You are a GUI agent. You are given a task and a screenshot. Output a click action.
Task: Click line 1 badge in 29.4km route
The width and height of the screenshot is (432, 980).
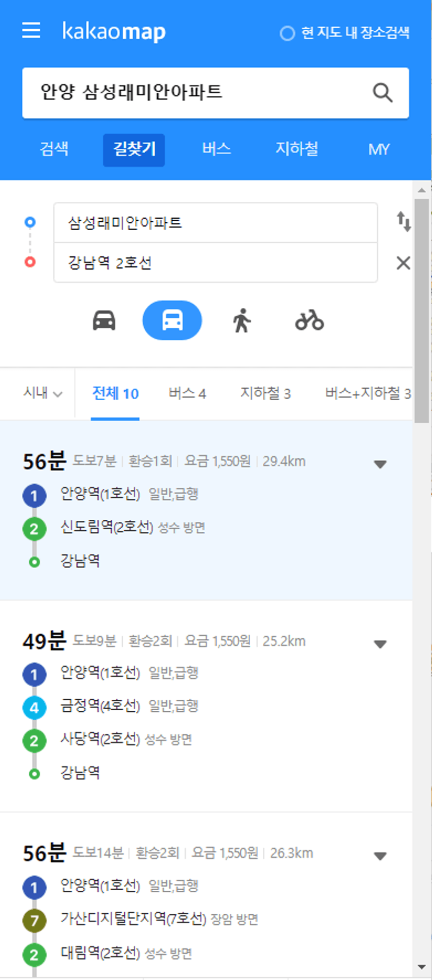[34, 495]
